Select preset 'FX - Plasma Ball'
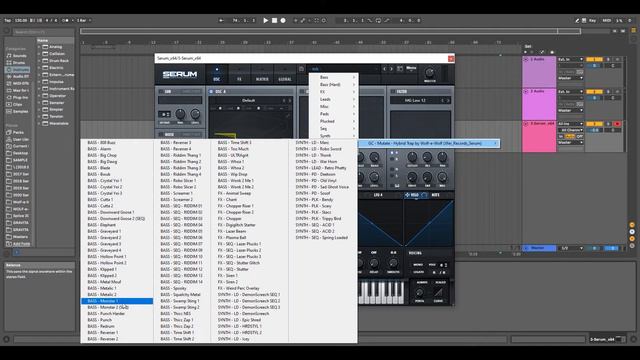This screenshot has width=640, height=360. [232, 238]
